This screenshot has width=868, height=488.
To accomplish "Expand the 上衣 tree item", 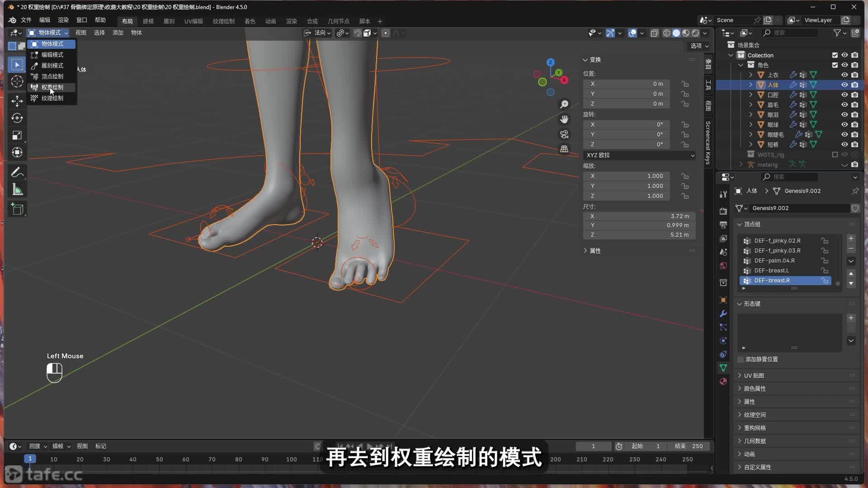I will [x=751, y=75].
